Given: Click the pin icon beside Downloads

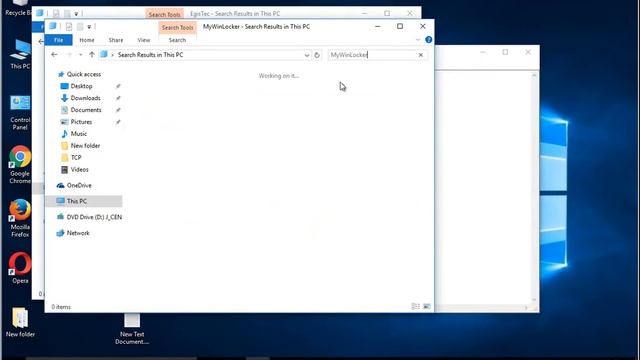Looking at the screenshot, I should 118,98.
